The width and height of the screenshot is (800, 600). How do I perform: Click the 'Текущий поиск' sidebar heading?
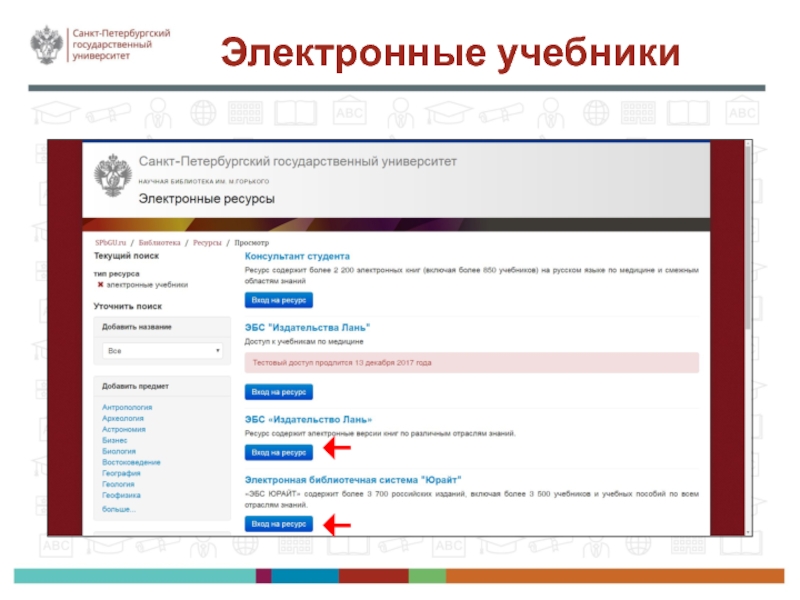[x=127, y=256]
